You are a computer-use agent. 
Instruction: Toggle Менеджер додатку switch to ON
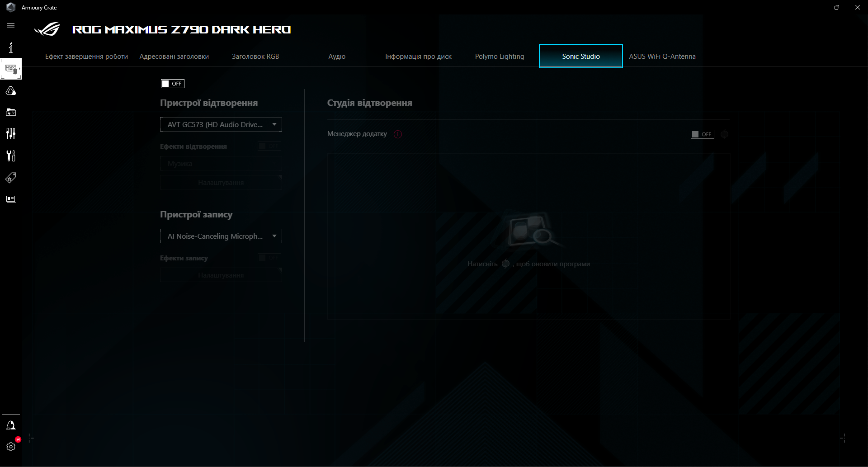pos(702,134)
